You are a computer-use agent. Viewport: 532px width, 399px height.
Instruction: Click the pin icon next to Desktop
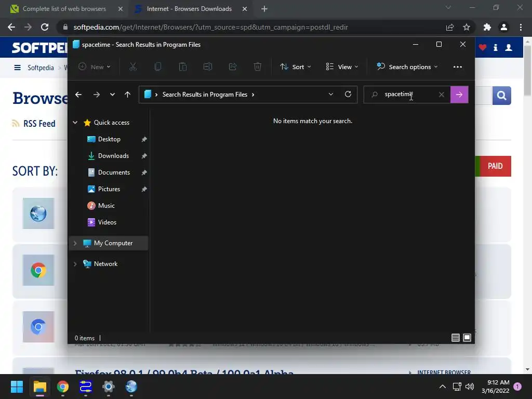pos(144,139)
